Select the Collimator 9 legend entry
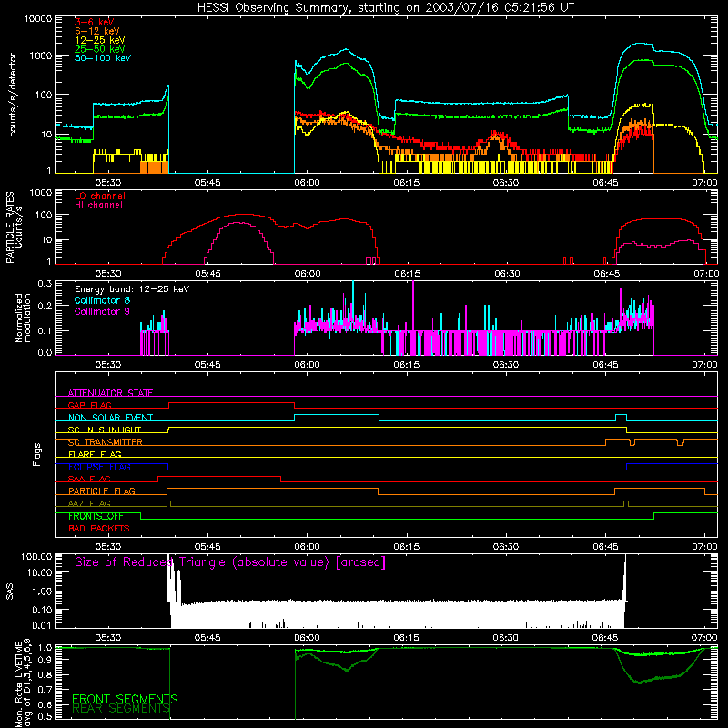728x728 pixels. (x=102, y=311)
